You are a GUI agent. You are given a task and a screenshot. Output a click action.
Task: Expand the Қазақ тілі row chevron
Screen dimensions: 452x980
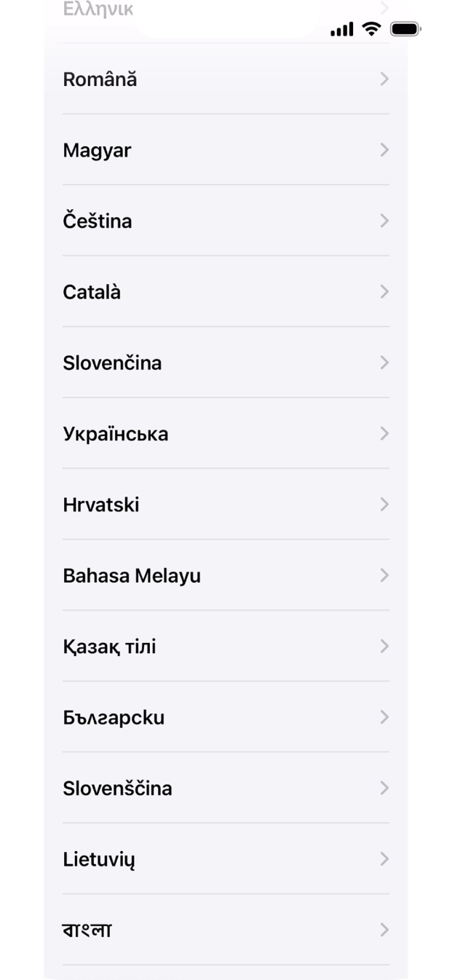coord(384,646)
